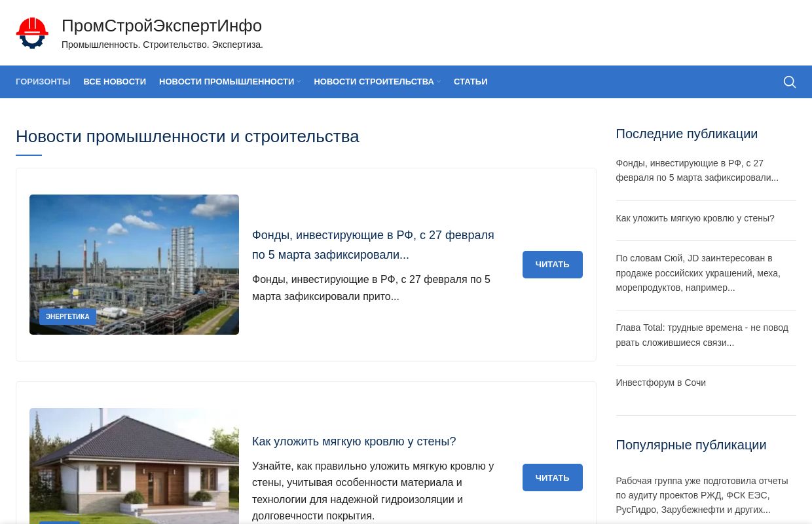The height and width of the screenshot is (524, 812).
Task: Click the red helmet site logo
Action: point(32,33)
